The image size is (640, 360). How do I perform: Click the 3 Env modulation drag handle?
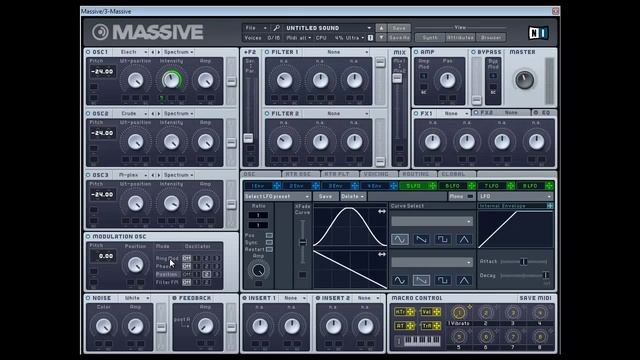[354, 186]
